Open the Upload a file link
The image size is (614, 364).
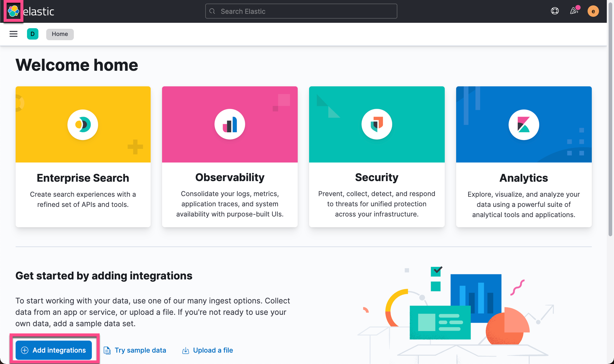[x=213, y=350]
